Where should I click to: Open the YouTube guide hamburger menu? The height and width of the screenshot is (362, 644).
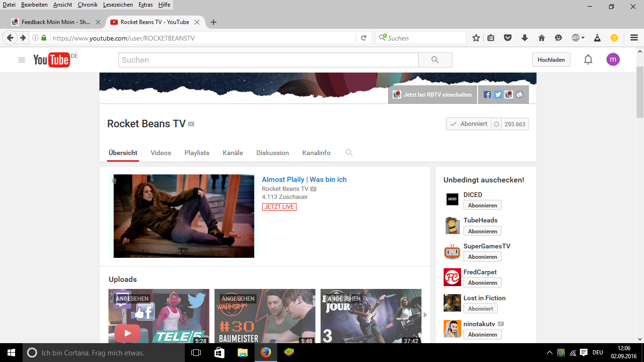[21, 60]
